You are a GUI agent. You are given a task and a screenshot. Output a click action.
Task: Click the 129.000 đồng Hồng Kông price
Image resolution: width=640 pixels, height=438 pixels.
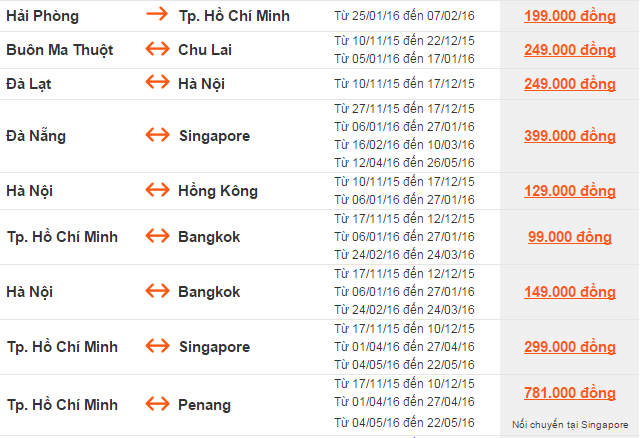coord(569,190)
